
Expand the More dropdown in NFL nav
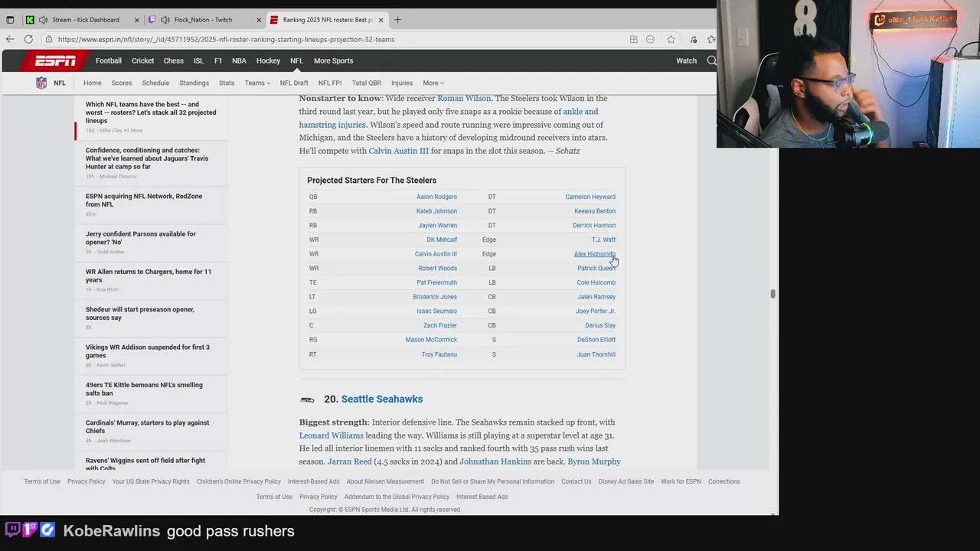click(x=433, y=83)
